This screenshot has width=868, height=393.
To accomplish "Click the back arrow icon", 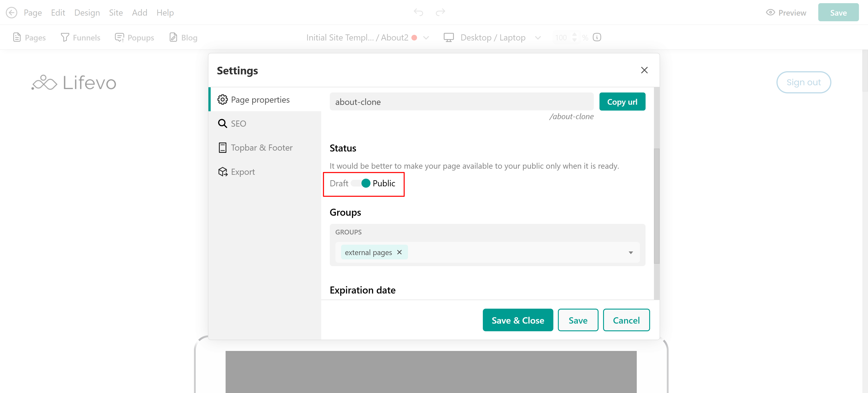I will point(12,12).
